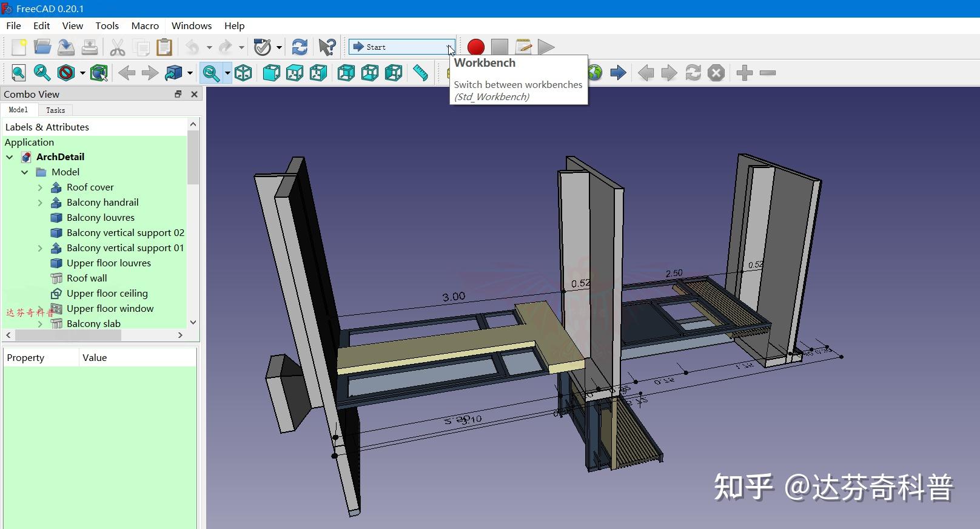980x529 pixels.
Task: Select the Front view cube icon
Action: pyautogui.click(x=272, y=73)
